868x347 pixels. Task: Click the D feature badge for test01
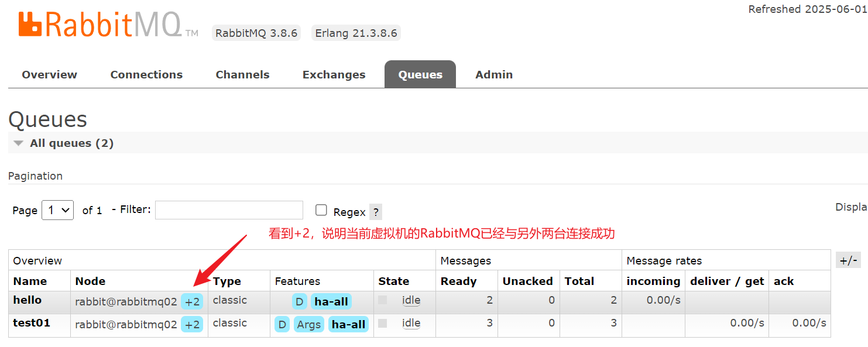point(282,325)
